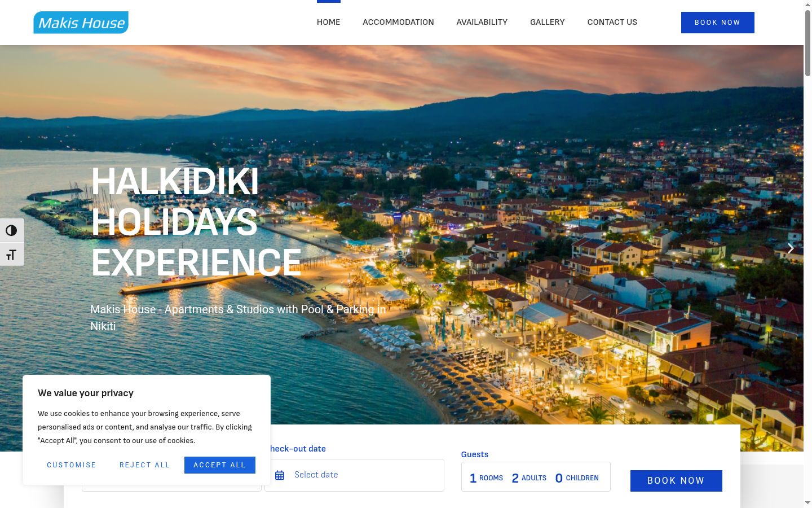Click the Makis House logo

[x=81, y=23]
